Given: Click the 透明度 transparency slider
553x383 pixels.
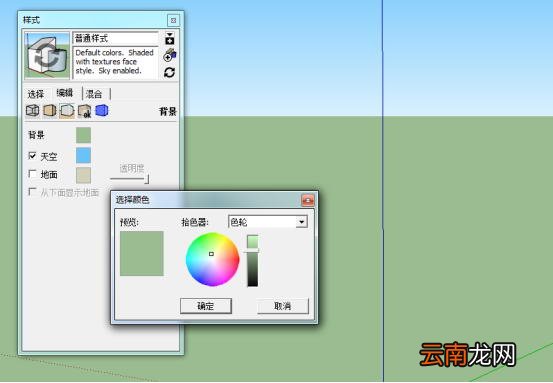Looking at the screenshot, I should point(129,179).
